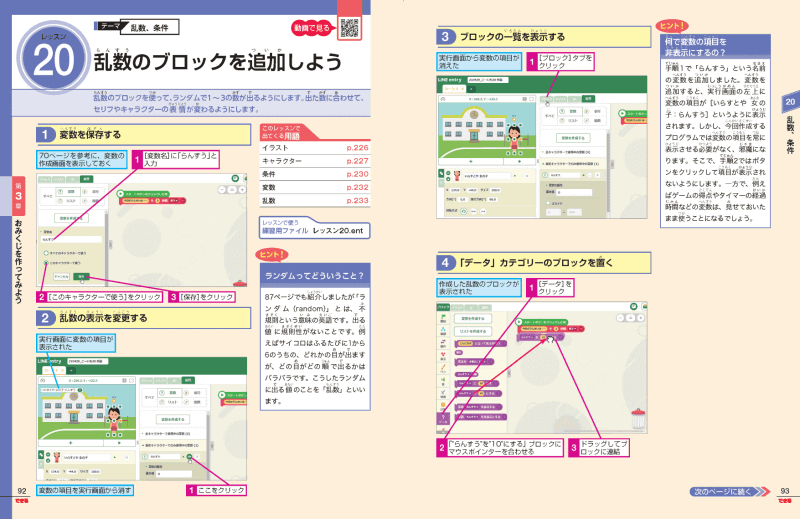Click the round help icon in step 4 screenshot
Viewport: 800px width, 519px height.
(x=634, y=306)
